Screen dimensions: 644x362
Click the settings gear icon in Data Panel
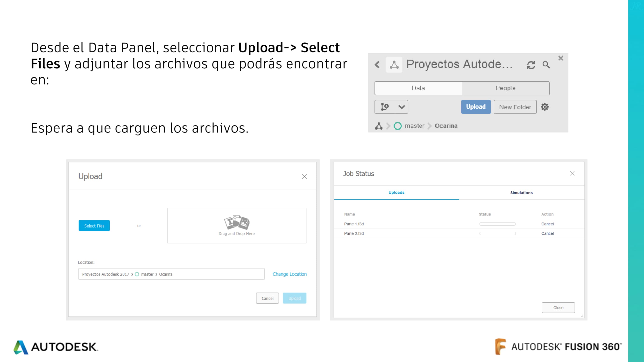click(x=545, y=107)
